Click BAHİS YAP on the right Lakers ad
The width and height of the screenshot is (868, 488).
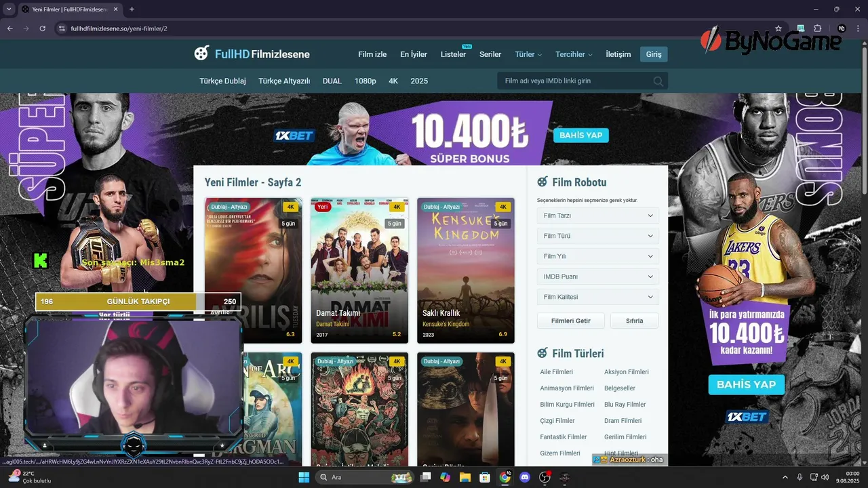(x=746, y=384)
